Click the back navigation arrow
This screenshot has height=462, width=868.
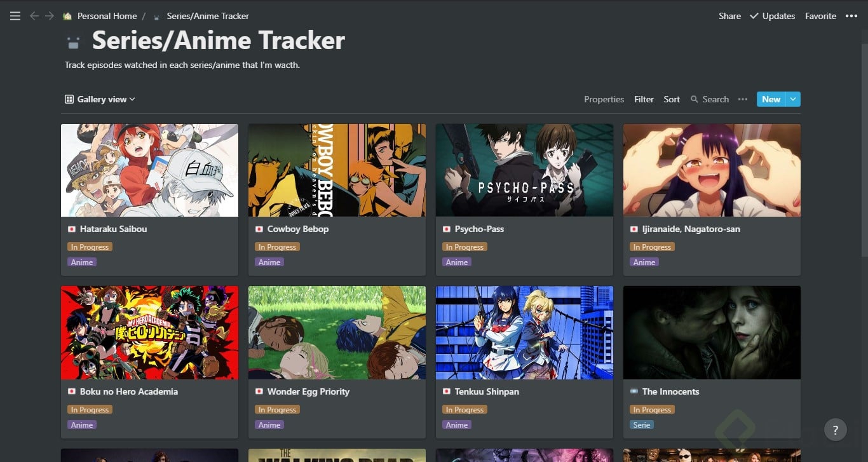click(34, 16)
